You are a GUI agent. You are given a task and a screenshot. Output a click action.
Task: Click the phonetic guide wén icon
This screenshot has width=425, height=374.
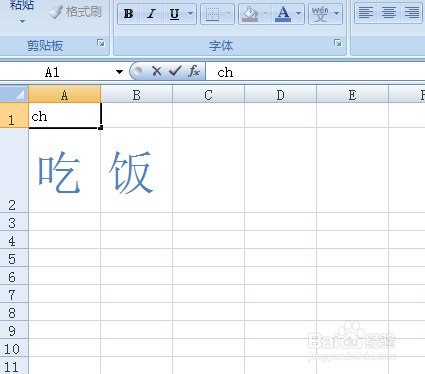[320, 14]
